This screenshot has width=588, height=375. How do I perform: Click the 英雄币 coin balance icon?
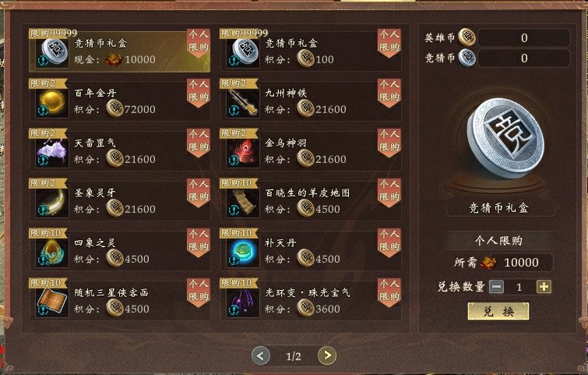[467, 37]
